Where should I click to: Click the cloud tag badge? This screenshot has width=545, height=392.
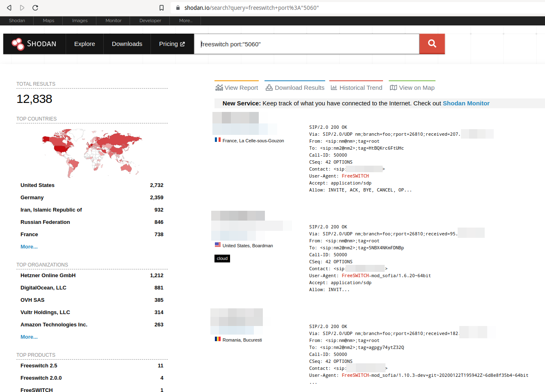point(222,258)
